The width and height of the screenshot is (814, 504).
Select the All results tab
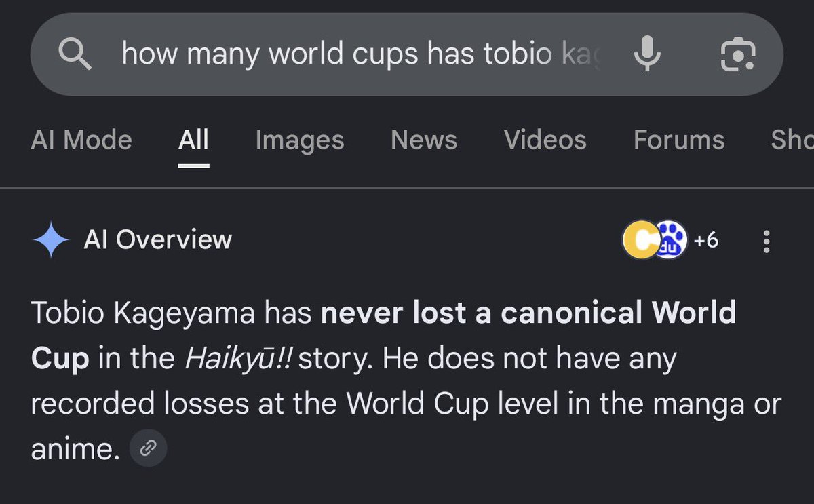(193, 140)
